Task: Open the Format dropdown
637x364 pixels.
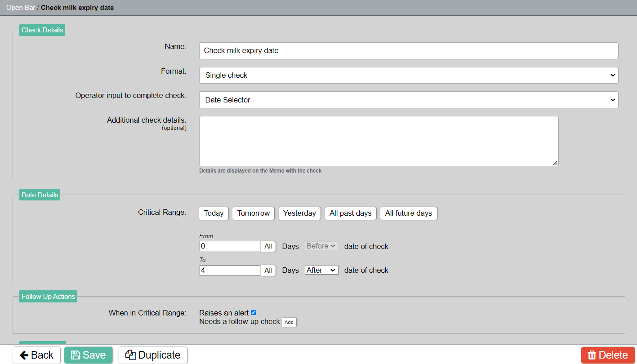Action: [x=408, y=75]
